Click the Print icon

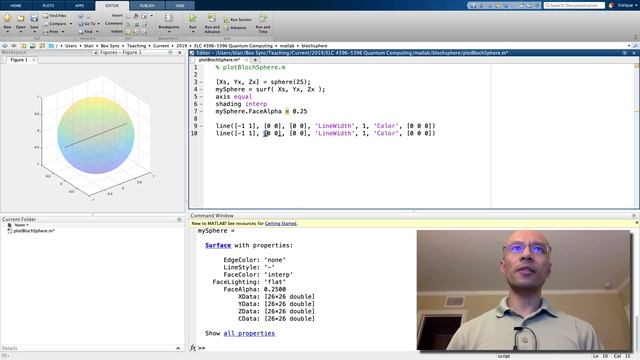pos(45,31)
